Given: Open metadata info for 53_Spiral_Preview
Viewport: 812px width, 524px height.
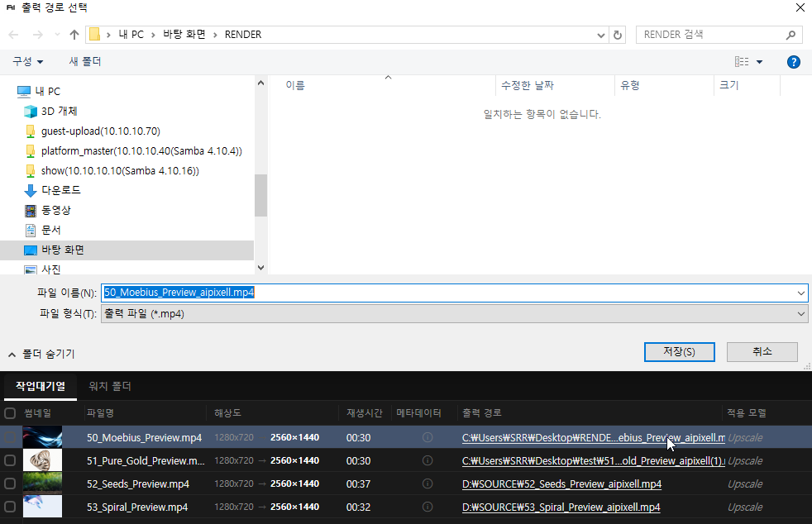Looking at the screenshot, I should tap(427, 507).
